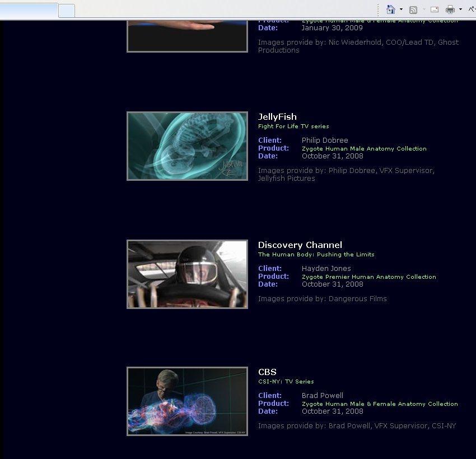Screen dimensions: 476x459
Task: Click the credit line mentioning Jellyfish Pictures
Action: point(346,175)
